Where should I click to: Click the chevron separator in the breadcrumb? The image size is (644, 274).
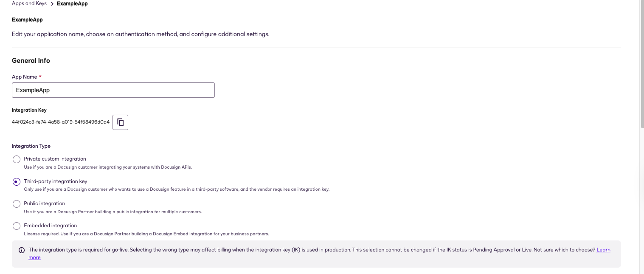click(52, 3)
